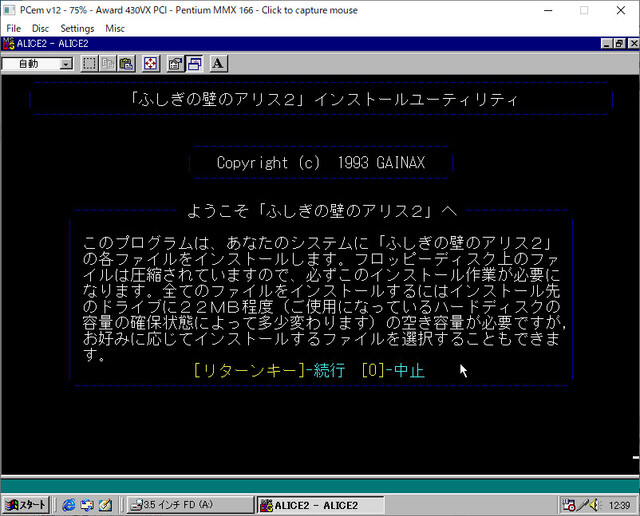Launch Internet Explorer from quick launch
Image resolution: width=640 pixels, height=516 pixels.
pyautogui.click(x=69, y=505)
